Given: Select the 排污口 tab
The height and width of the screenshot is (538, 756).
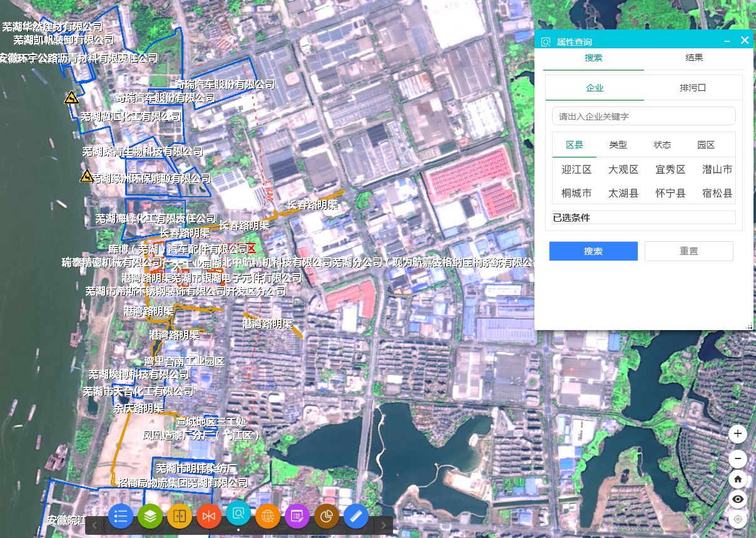Looking at the screenshot, I should (x=693, y=88).
